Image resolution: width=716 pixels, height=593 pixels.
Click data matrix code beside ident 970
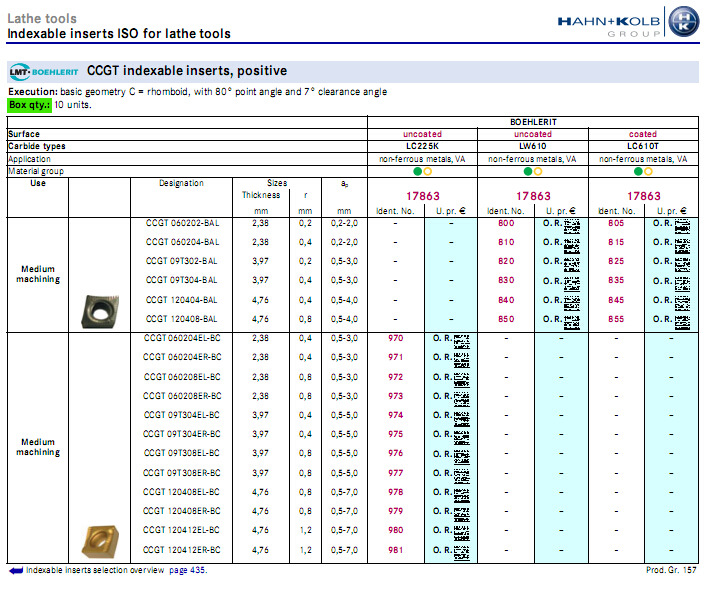tap(462, 341)
